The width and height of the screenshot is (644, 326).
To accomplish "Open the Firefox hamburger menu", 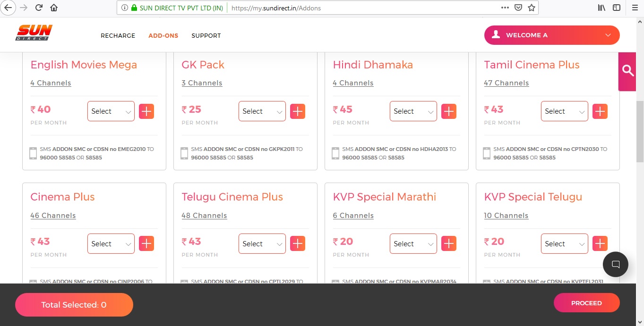I will point(635,8).
